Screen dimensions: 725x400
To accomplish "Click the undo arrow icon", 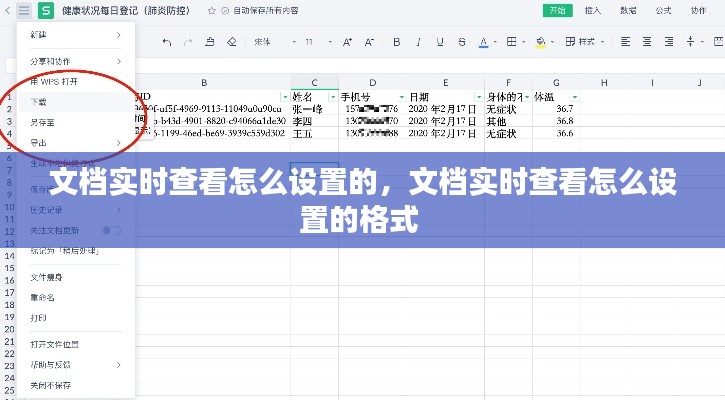I will point(166,42).
